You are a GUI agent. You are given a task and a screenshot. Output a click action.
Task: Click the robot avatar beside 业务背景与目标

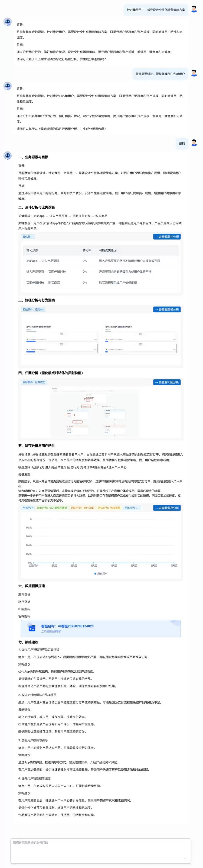point(7,155)
